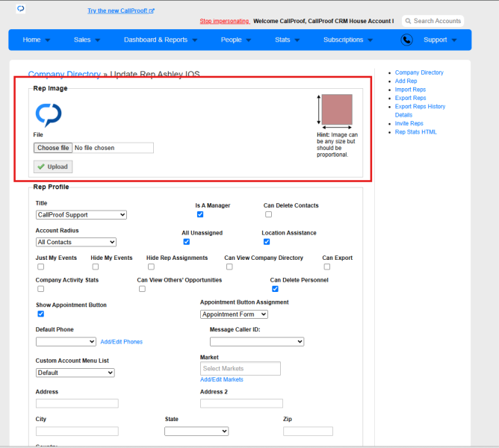
Task: Open the Export Reps link in sidebar
Action: (410, 98)
